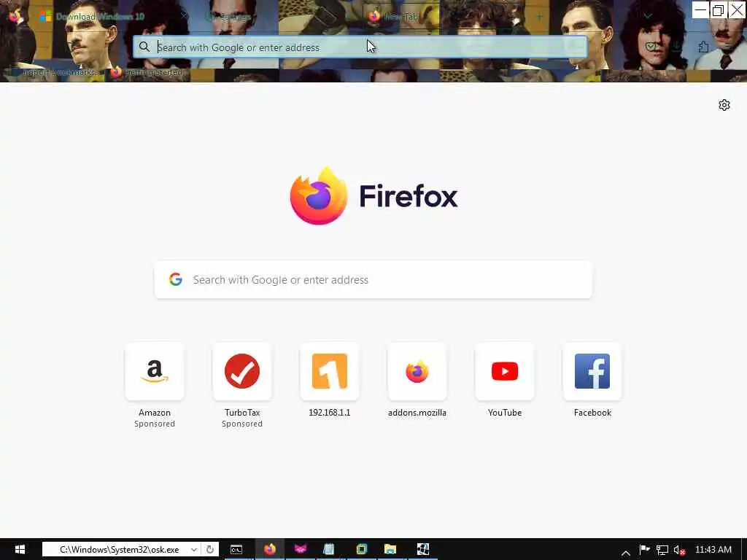Open the TurboTax sponsored shortcut tile
Viewport: 747px width, 560px height.
[242, 371]
